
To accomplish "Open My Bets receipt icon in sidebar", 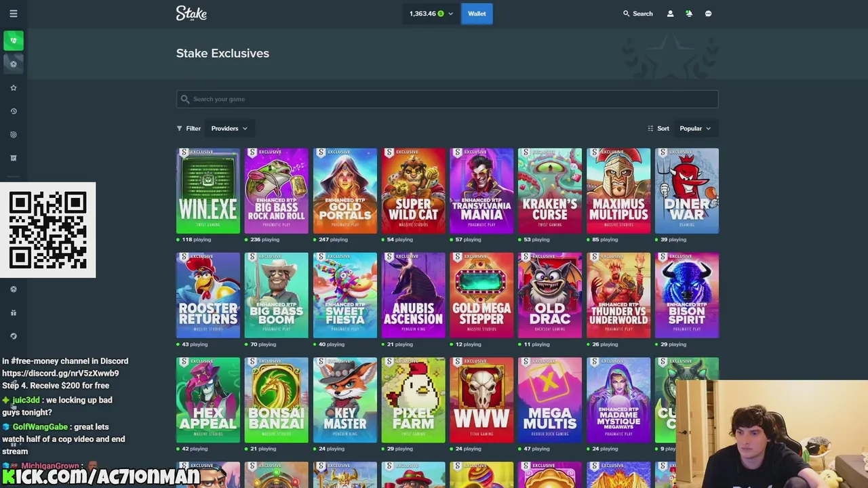I will click(13, 158).
